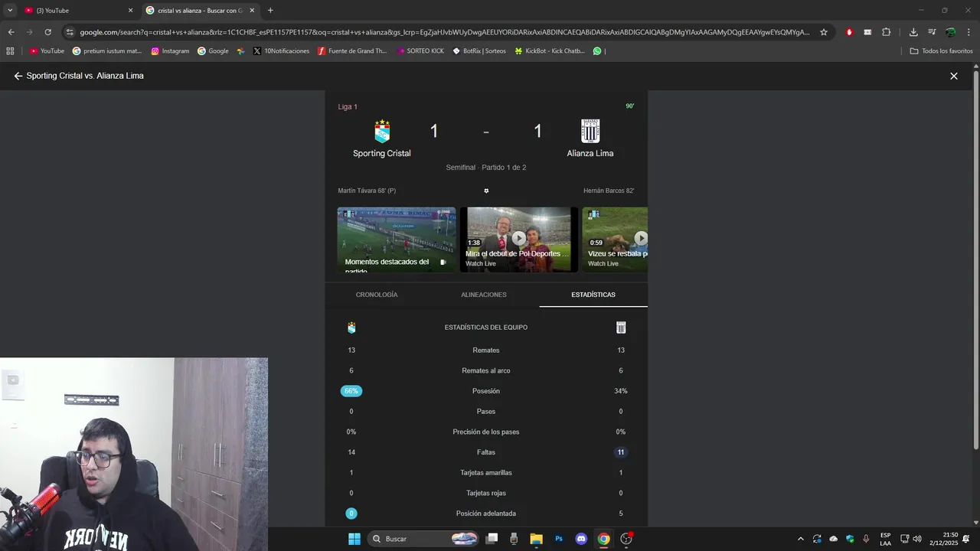Open the Fuente de Grand Th... bookmark
Image resolution: width=980 pixels, height=551 pixels.
352,51
